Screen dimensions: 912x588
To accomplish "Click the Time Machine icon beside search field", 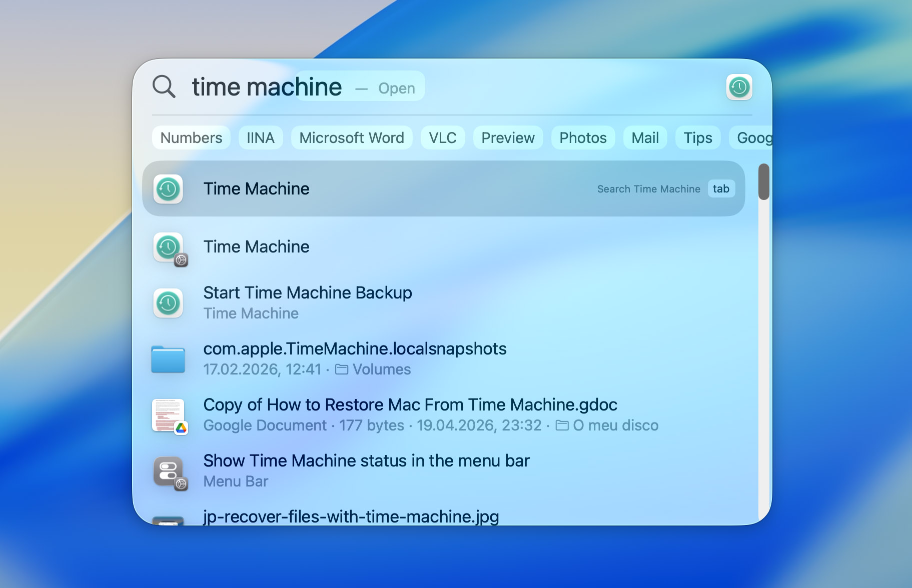I will click(739, 87).
